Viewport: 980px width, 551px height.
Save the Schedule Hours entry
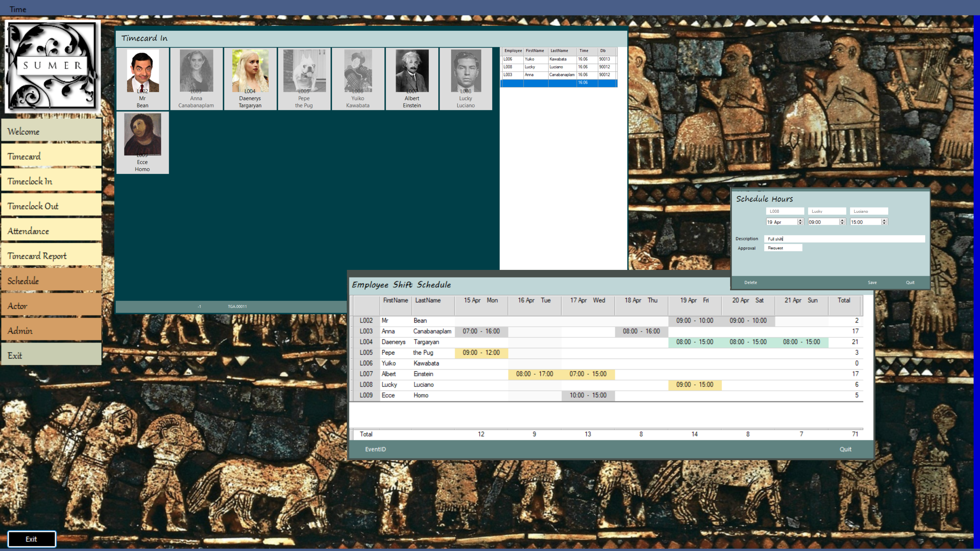tap(872, 283)
